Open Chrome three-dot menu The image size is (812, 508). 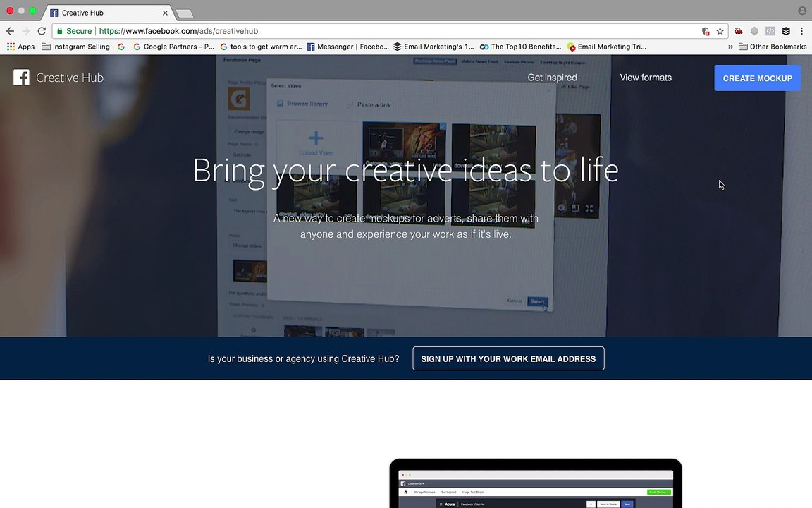point(801,31)
